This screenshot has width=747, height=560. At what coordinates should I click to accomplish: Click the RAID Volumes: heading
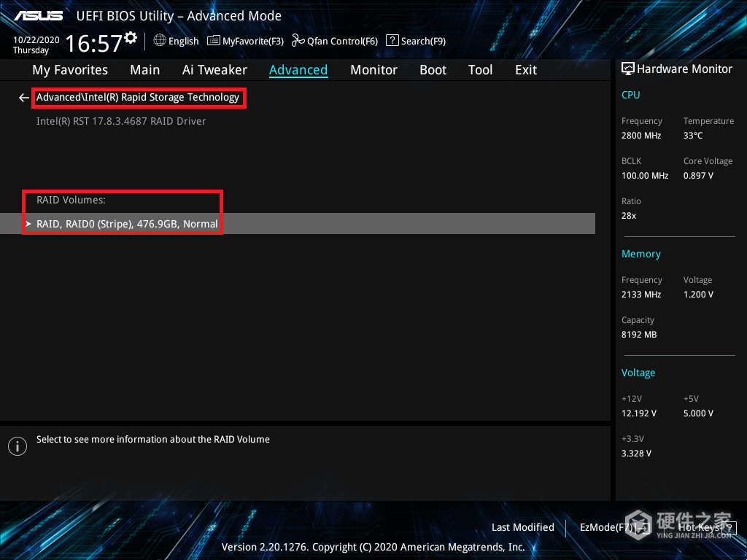pyautogui.click(x=71, y=200)
